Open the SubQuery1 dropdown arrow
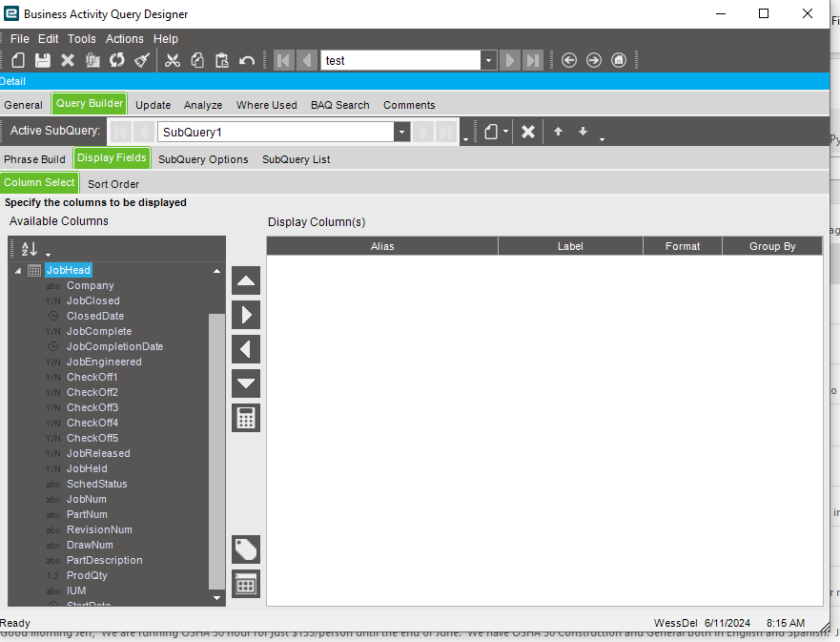Screen dimensions: 840x642 401,132
